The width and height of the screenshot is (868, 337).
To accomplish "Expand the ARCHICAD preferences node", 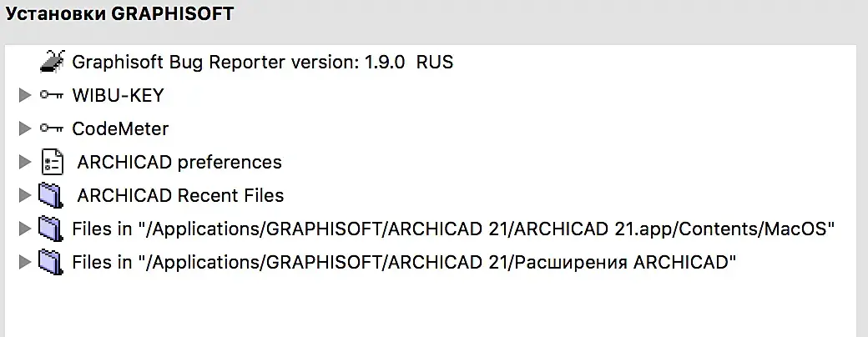I will pos(24,162).
